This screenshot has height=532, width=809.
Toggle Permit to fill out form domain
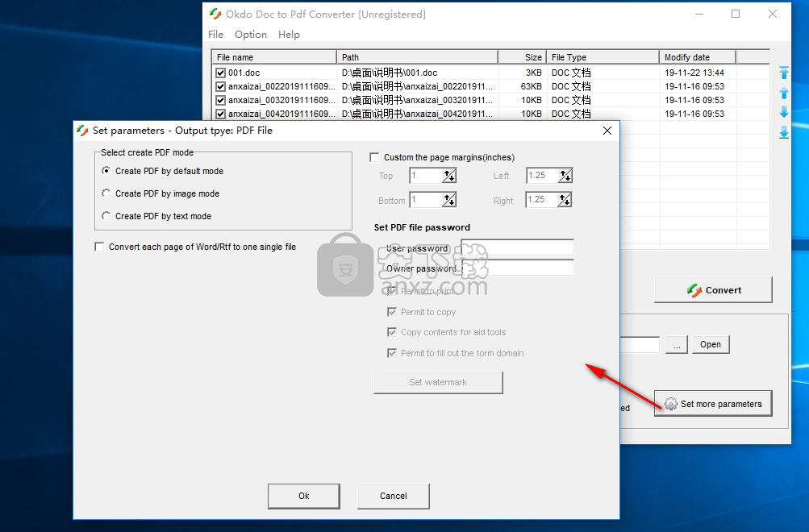[x=392, y=353]
